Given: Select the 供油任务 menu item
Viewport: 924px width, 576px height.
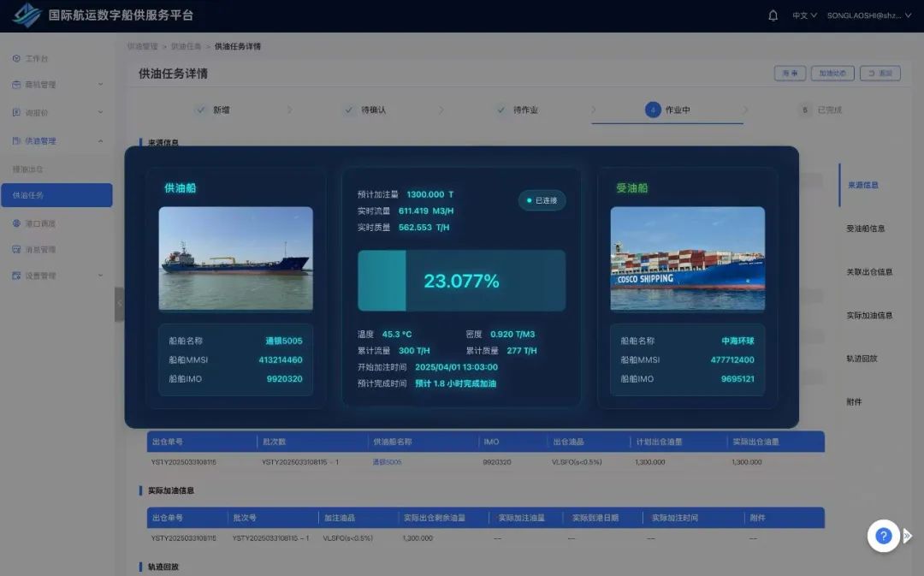Looking at the screenshot, I should point(56,195).
